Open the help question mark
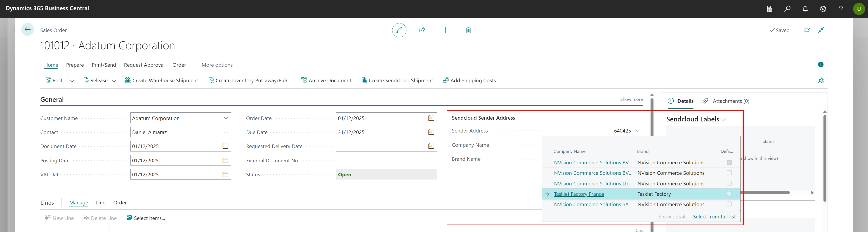 pyautogui.click(x=841, y=9)
